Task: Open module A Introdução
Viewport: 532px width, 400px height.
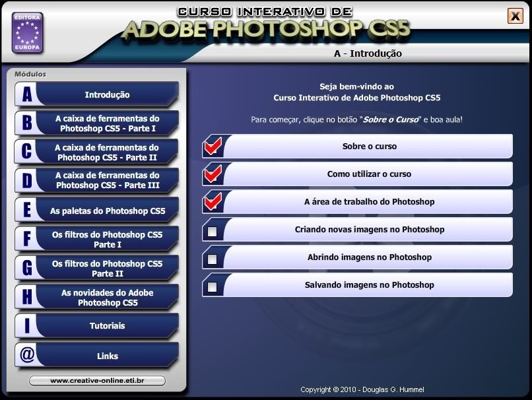Action: click(96, 94)
